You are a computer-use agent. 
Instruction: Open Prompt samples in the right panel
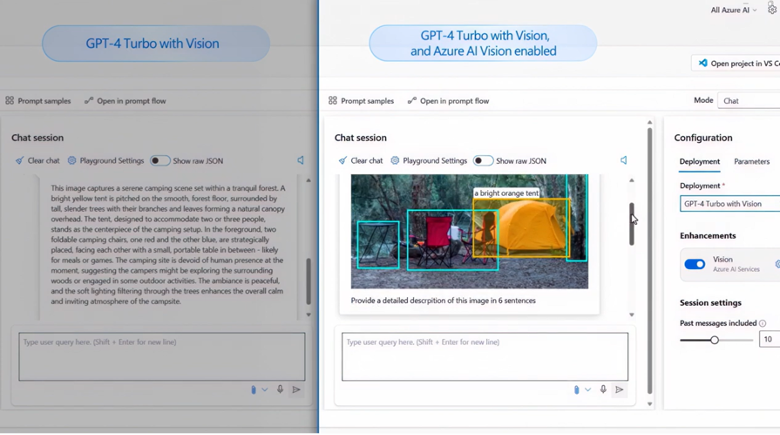[361, 101]
